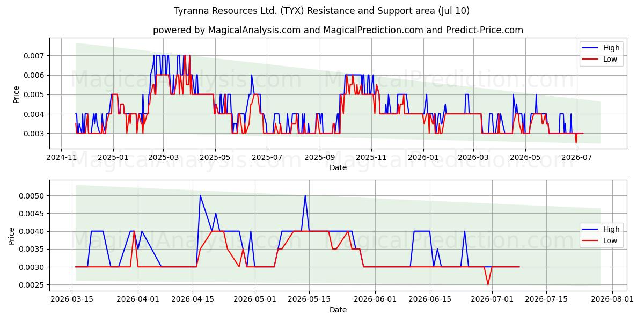Click the 2024-11 tick label
This screenshot has width=644, height=322.
pos(61,157)
